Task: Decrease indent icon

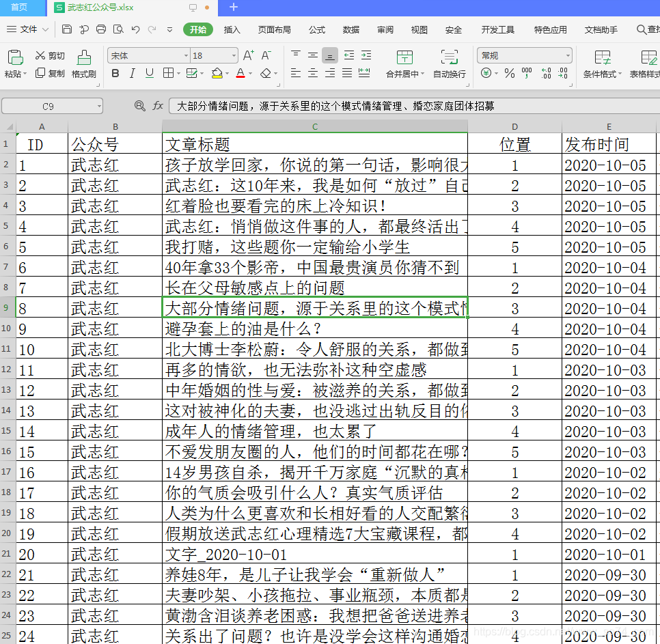Action: coord(349,55)
